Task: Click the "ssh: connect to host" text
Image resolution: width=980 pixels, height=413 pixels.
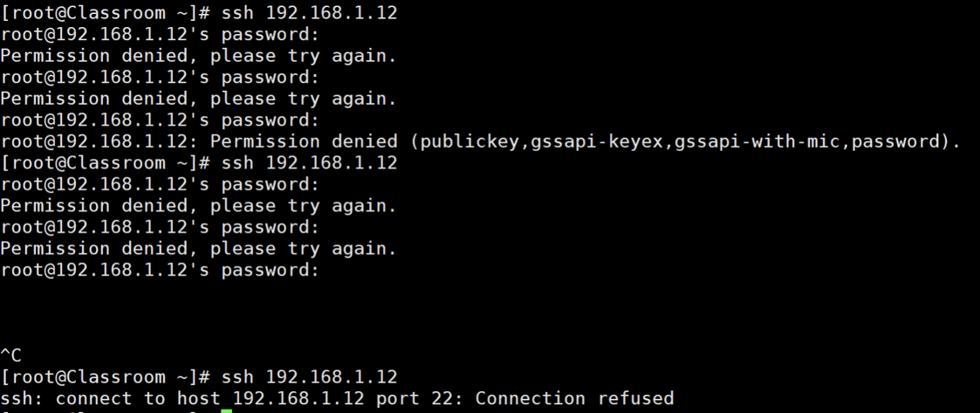Action: coord(111,398)
